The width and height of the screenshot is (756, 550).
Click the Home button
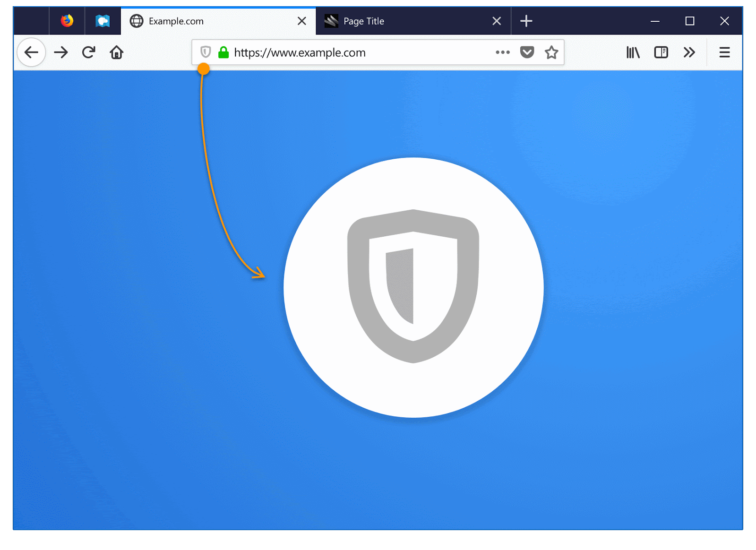pyautogui.click(x=117, y=52)
